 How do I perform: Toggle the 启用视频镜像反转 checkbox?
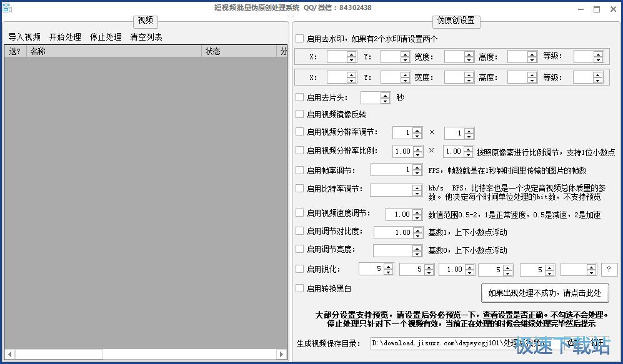pyautogui.click(x=300, y=114)
